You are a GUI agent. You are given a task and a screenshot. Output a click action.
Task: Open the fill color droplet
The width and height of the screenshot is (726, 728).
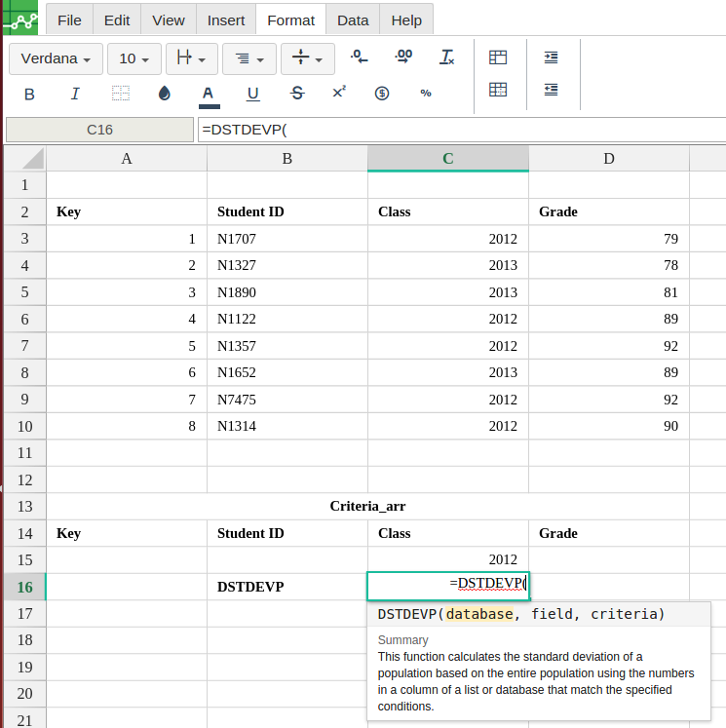pos(164,94)
